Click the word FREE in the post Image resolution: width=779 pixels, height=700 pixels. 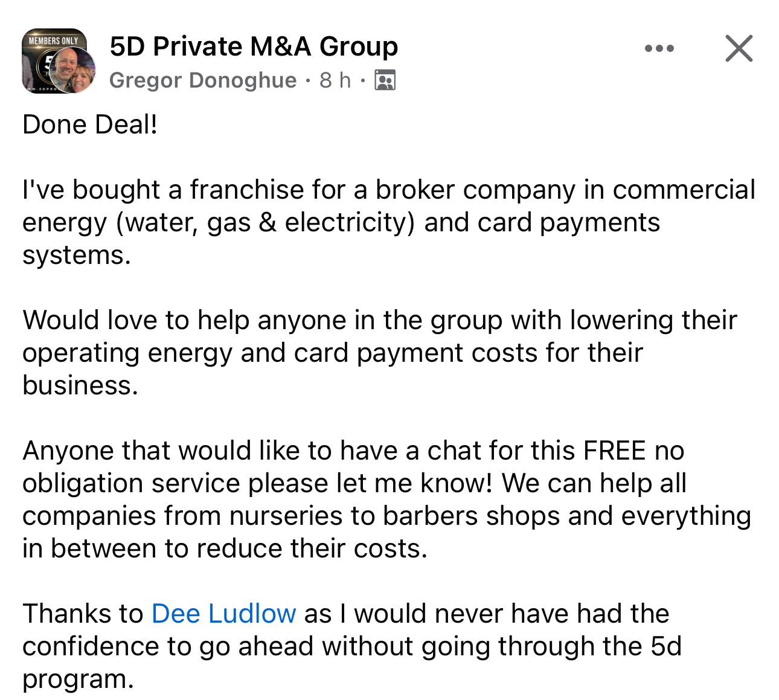(615, 451)
